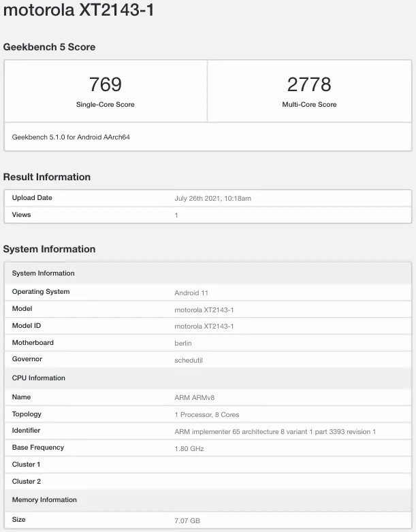Click the System Information table header row

[208, 273]
